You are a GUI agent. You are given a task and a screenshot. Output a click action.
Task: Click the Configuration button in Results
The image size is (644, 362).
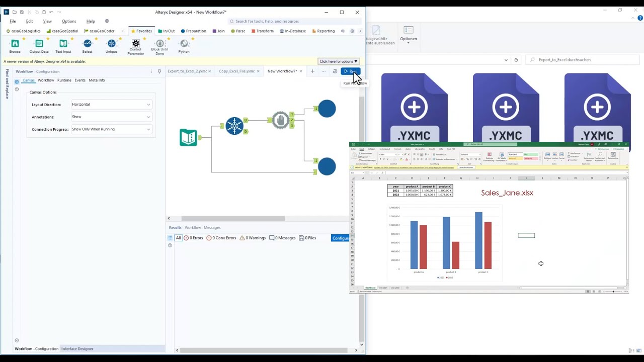click(340, 238)
